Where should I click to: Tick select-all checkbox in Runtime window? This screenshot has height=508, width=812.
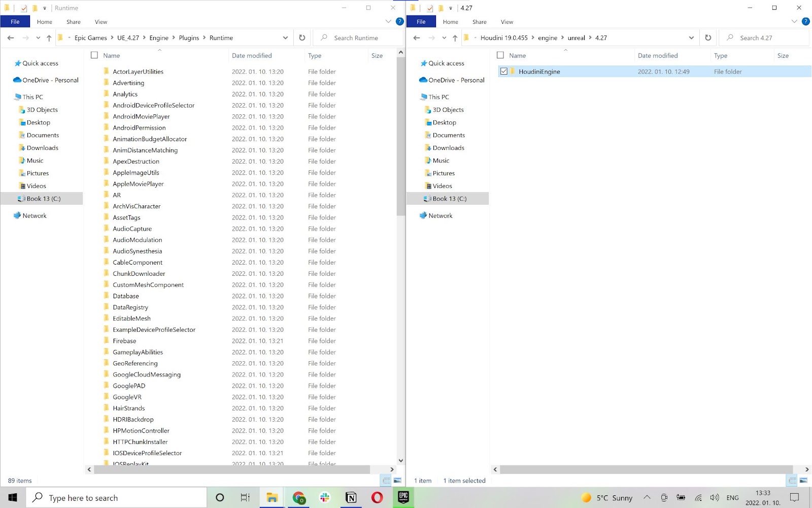[94, 55]
